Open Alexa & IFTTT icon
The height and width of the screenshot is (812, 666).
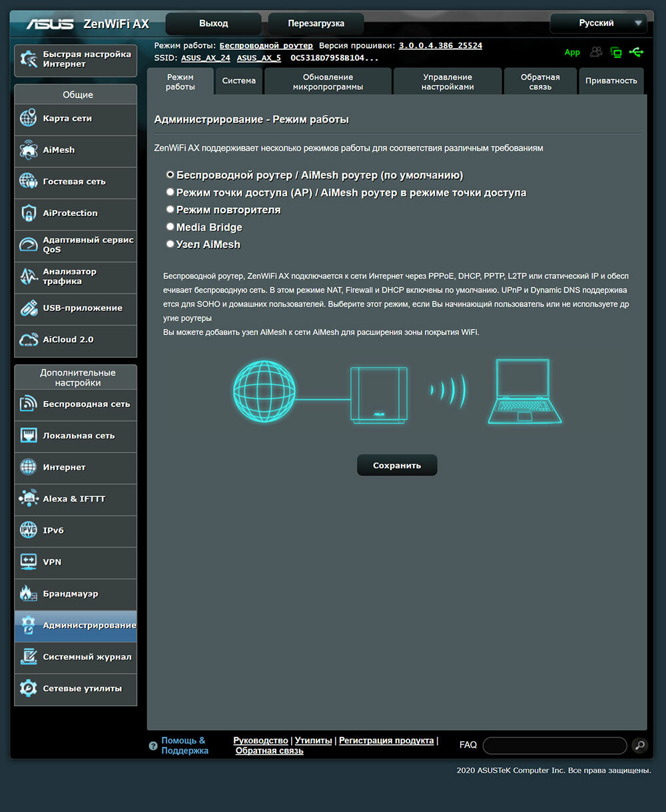pos(29,498)
